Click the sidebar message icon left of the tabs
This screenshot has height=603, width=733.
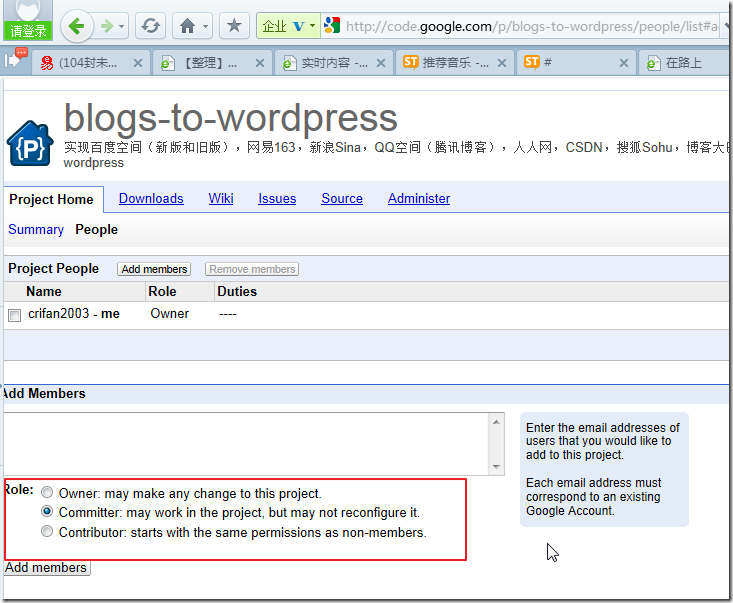(15, 58)
